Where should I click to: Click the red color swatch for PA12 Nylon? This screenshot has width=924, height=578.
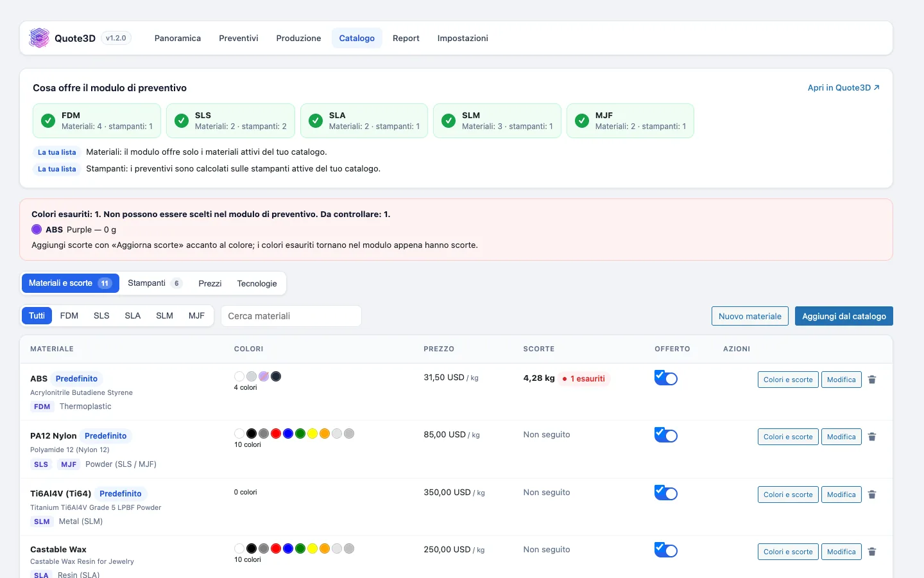coord(276,433)
